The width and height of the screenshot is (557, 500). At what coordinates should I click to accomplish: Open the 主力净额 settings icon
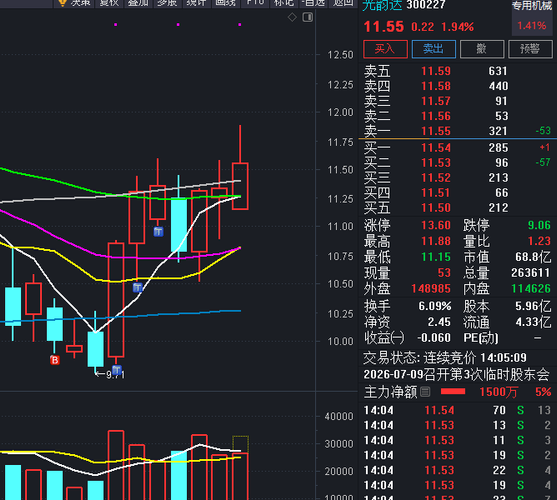pyautogui.click(x=425, y=392)
